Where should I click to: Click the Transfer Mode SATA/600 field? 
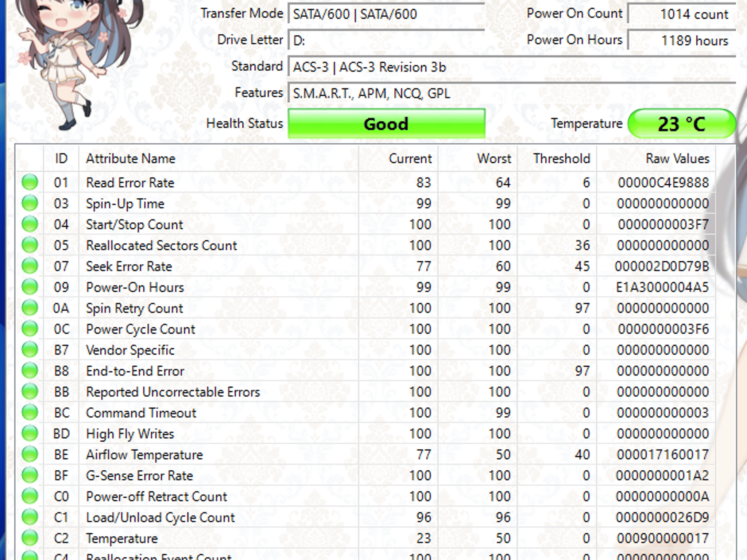pos(387,14)
